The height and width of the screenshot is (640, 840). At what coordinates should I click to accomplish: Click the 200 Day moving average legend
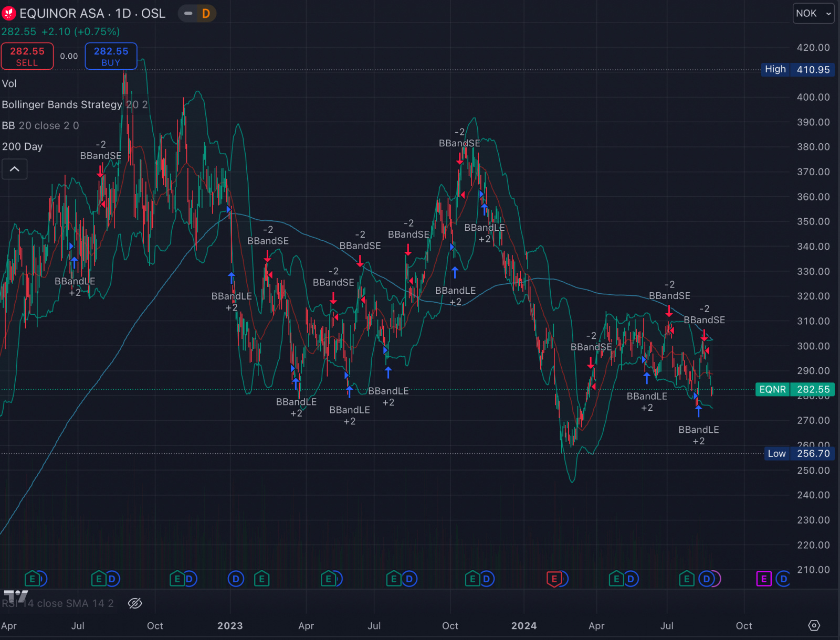(x=22, y=147)
